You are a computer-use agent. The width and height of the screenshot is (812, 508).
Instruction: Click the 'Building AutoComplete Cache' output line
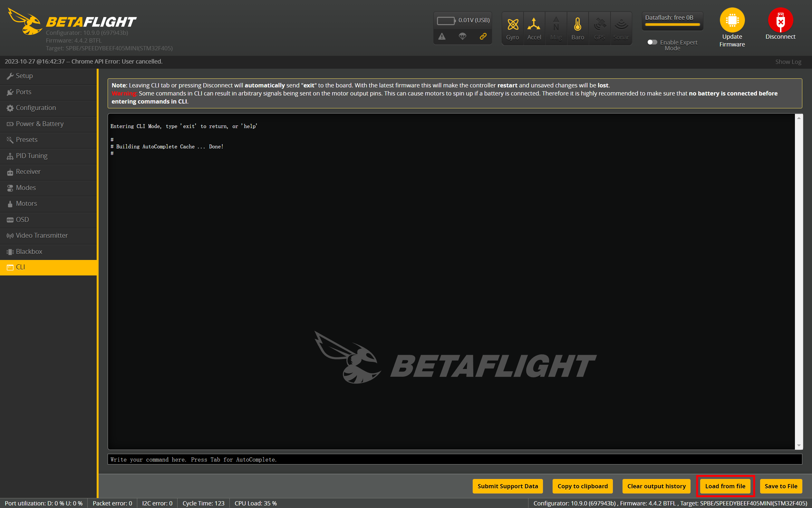pyautogui.click(x=167, y=146)
